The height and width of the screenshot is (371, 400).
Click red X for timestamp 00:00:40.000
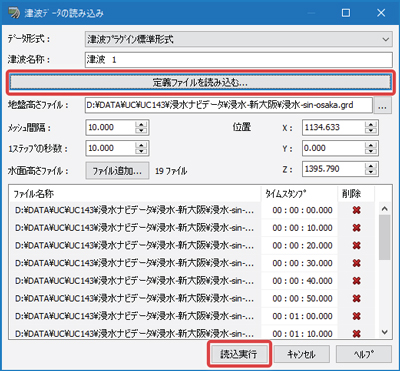tap(356, 281)
